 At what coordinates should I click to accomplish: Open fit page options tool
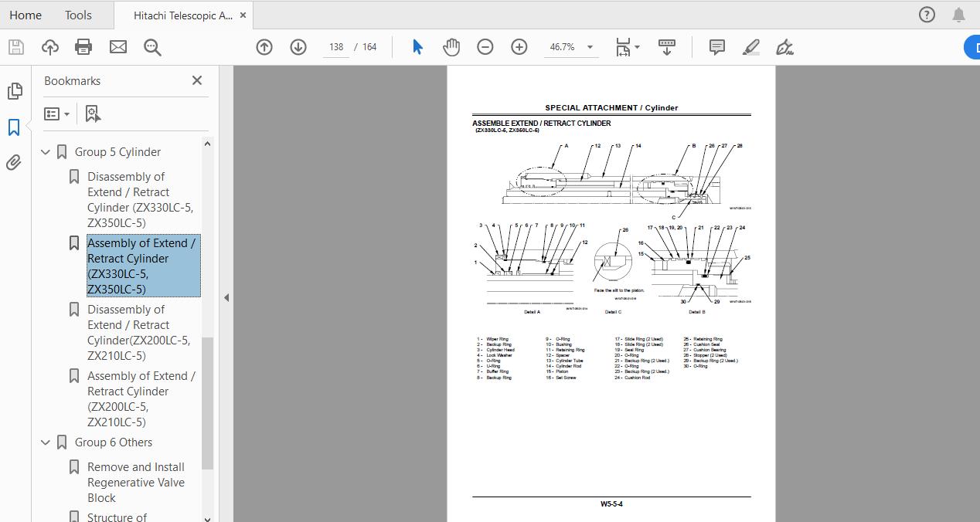coord(627,47)
